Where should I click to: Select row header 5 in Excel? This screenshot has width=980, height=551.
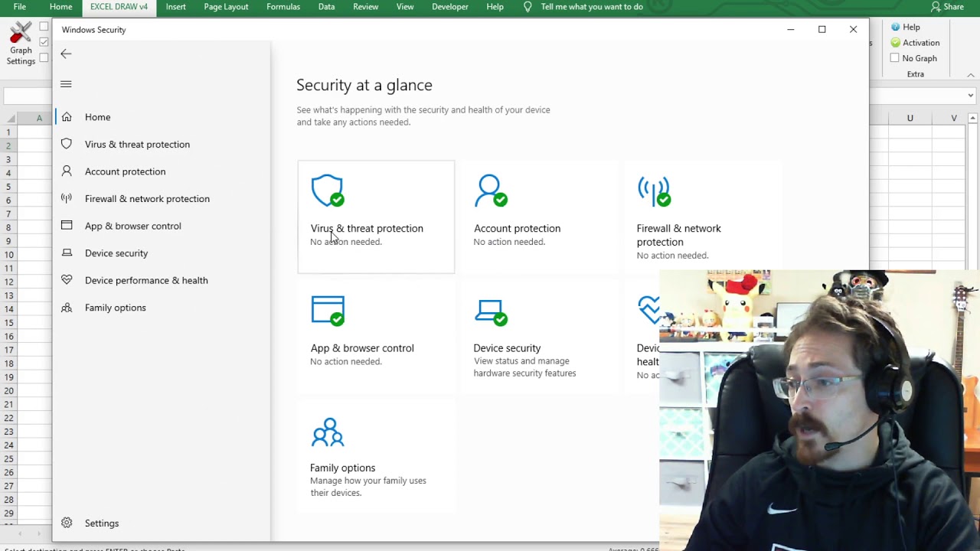point(8,186)
